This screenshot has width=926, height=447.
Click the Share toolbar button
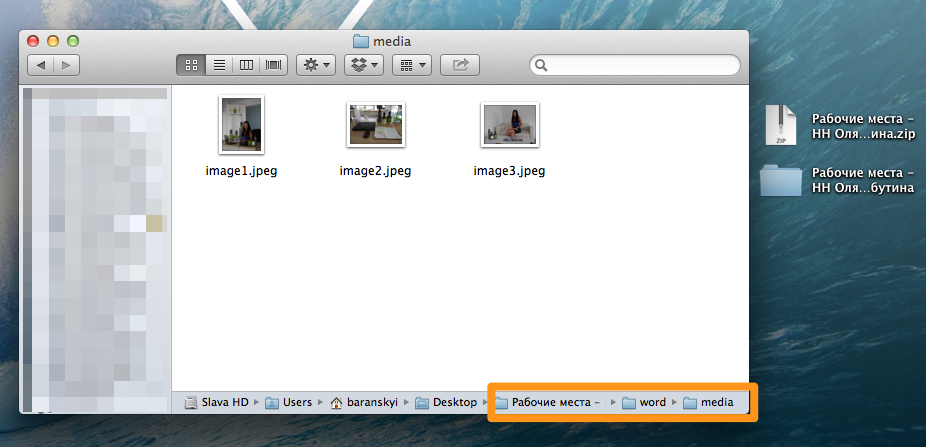click(460, 65)
